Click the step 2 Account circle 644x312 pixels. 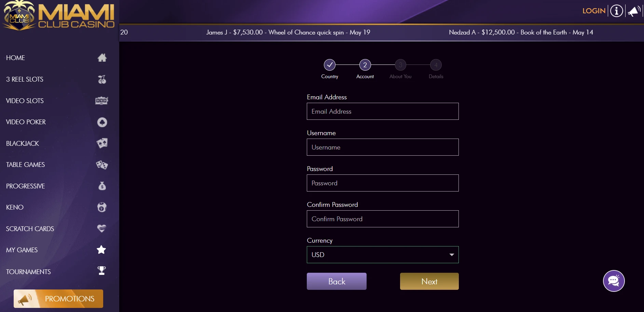pyautogui.click(x=365, y=65)
